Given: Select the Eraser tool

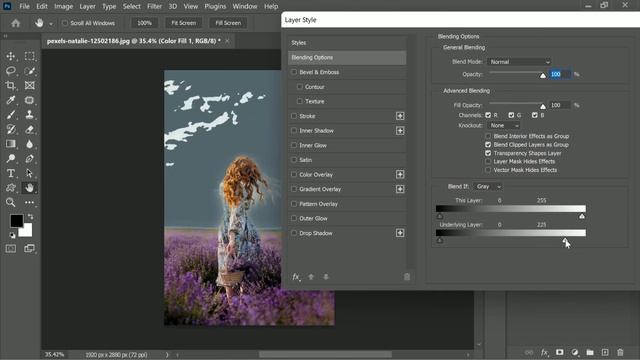Looking at the screenshot, I should (x=29, y=129).
